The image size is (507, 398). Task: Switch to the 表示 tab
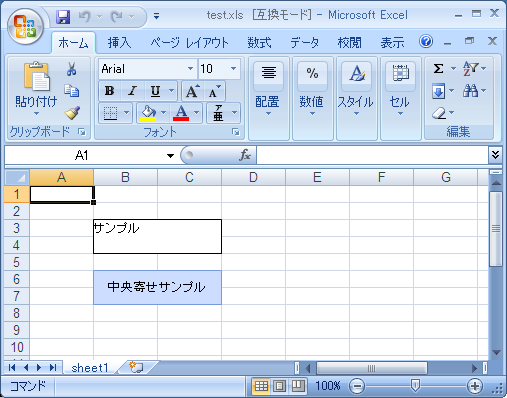point(392,43)
